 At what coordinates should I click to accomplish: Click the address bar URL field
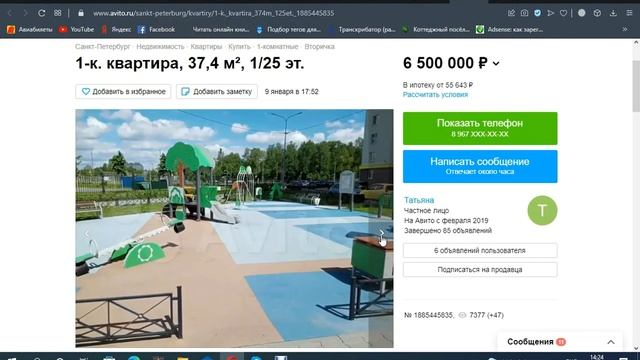click(x=213, y=13)
